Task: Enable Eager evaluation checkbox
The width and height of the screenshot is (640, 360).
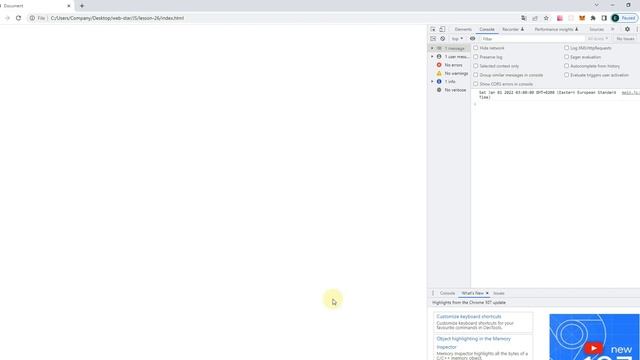Action: (567, 57)
